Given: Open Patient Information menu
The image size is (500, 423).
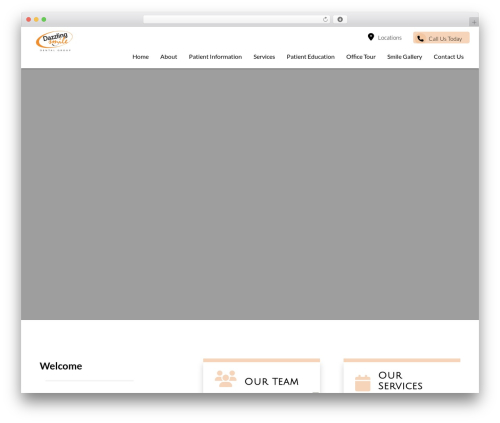Looking at the screenshot, I should coord(215,57).
